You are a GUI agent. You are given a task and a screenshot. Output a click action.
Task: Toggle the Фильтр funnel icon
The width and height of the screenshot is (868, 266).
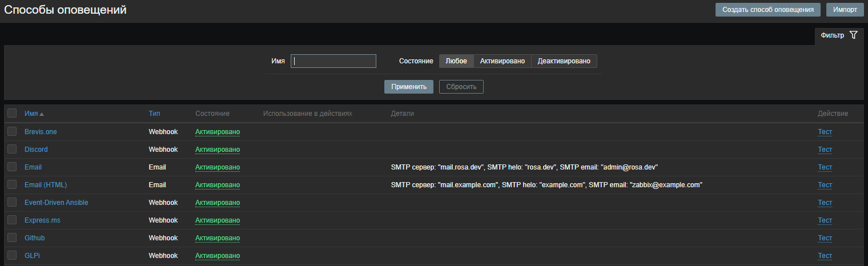click(x=853, y=35)
